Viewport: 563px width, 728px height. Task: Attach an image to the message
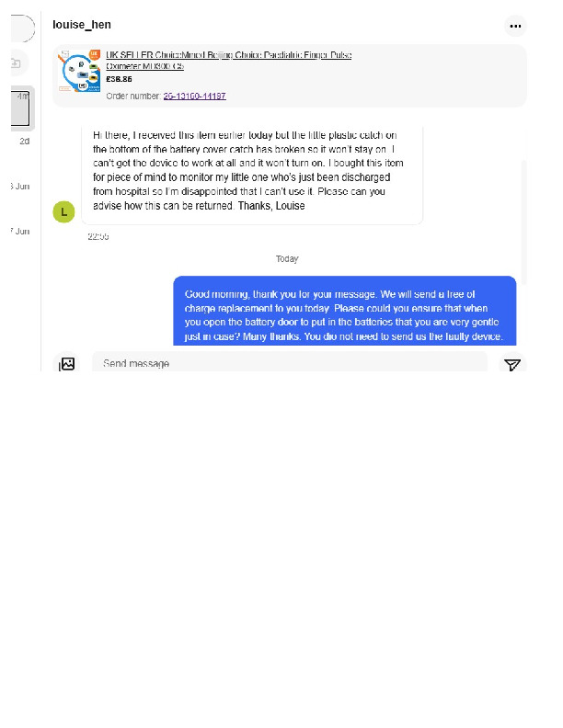pyautogui.click(x=67, y=363)
